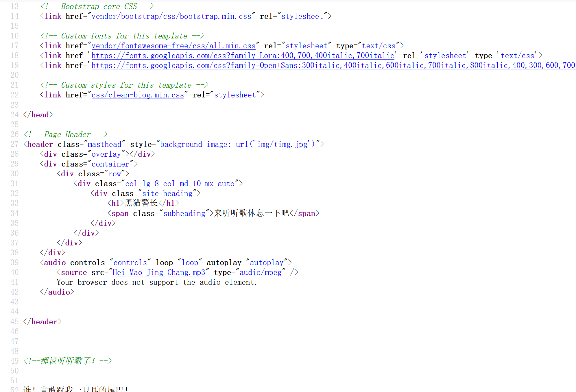Click the subheading span Chinese text
The height and width of the screenshot is (392, 576).
point(251,213)
